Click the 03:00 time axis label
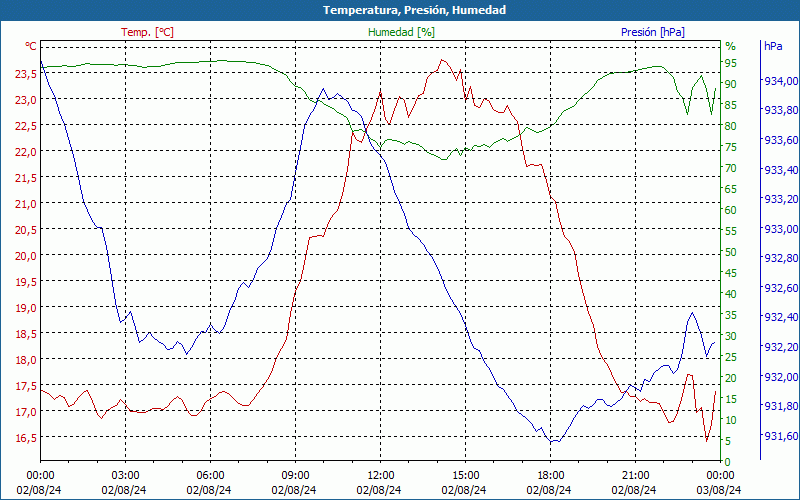 click(125, 476)
